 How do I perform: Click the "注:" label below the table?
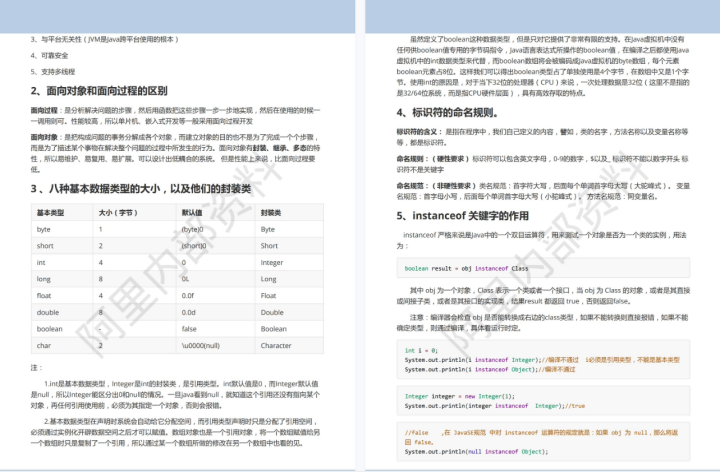pyautogui.click(x=37, y=368)
